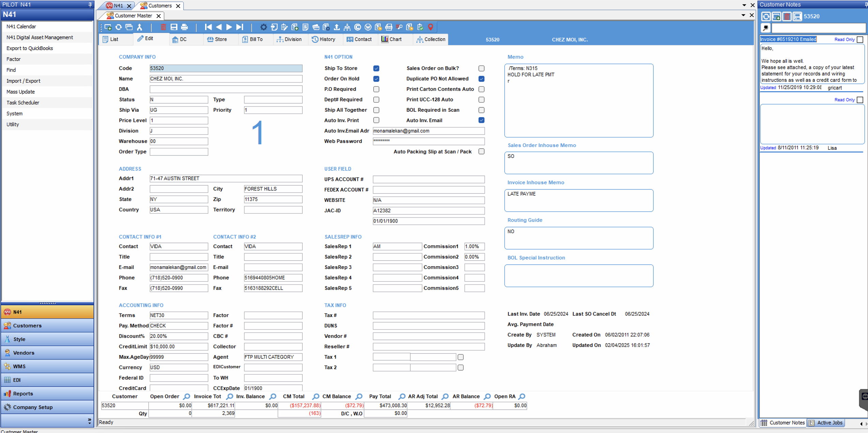The width and height of the screenshot is (868, 433).
Task: Uncheck the Order On Hold checkbox
Action: point(376,79)
